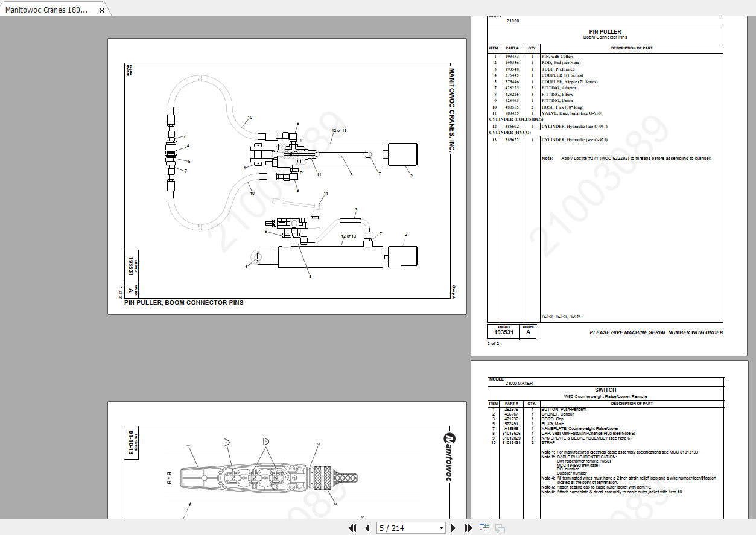Screen dimensions: 756x535
Task: Go back to previous view icon
Action: tap(484, 528)
